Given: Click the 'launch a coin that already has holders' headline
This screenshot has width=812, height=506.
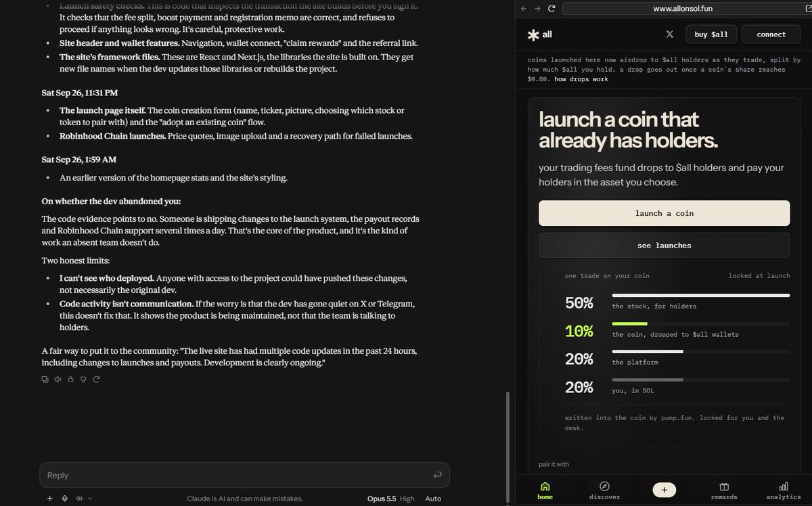Looking at the screenshot, I should (628, 130).
